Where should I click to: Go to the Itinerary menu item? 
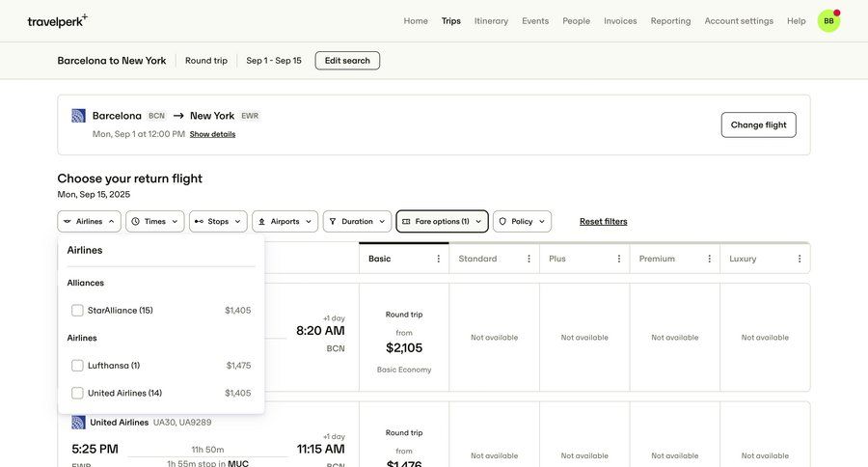[491, 21]
